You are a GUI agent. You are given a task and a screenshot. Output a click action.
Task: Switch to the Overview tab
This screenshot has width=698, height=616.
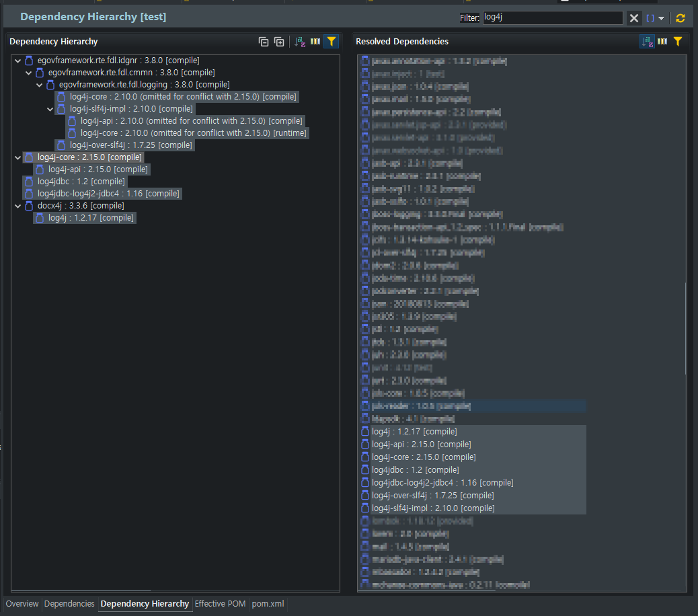(x=22, y=604)
